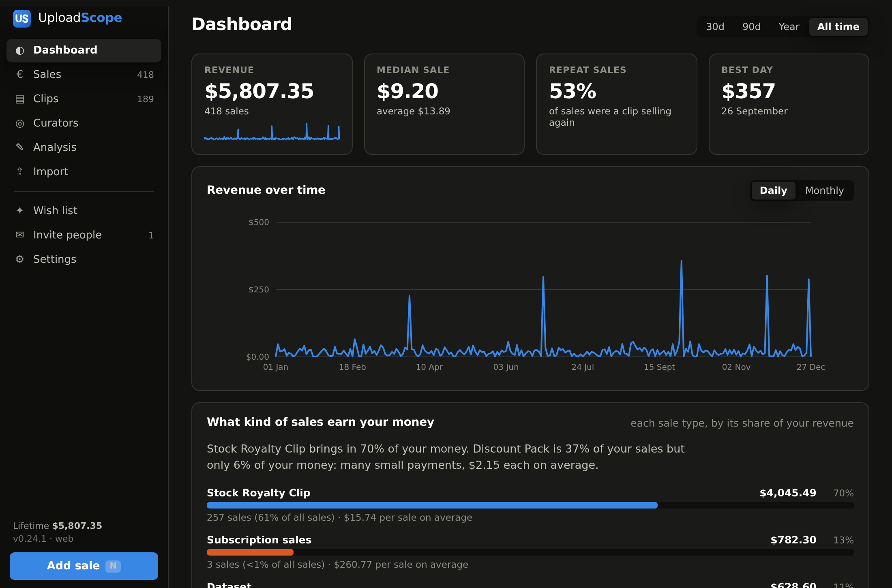This screenshot has height=588, width=892.
Task: Click the Curators target icon
Action: point(20,123)
